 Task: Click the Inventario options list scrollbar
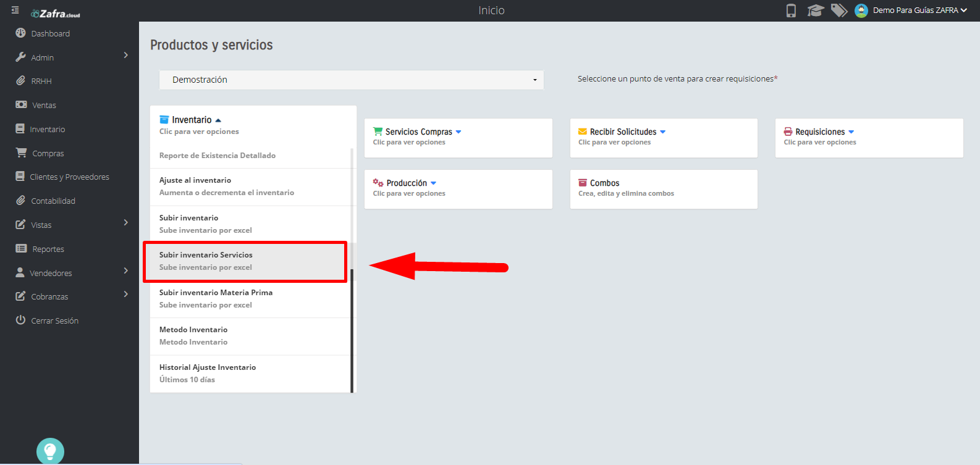click(352, 330)
